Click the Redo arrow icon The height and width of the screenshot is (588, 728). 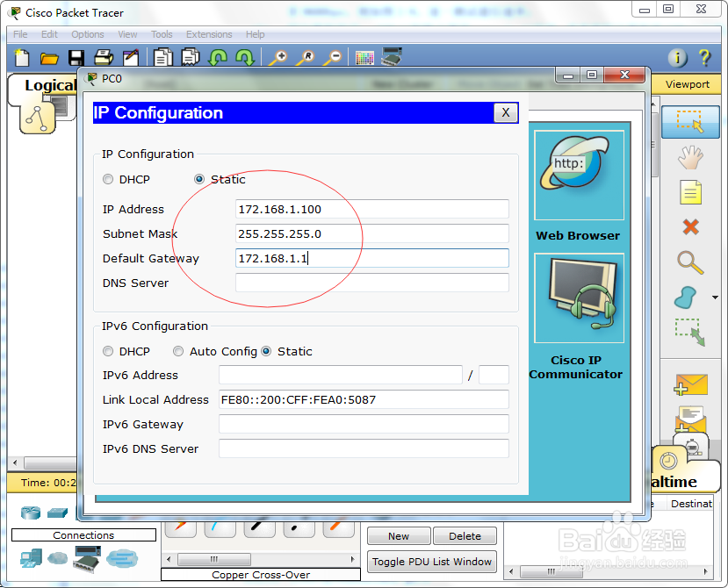(245, 58)
